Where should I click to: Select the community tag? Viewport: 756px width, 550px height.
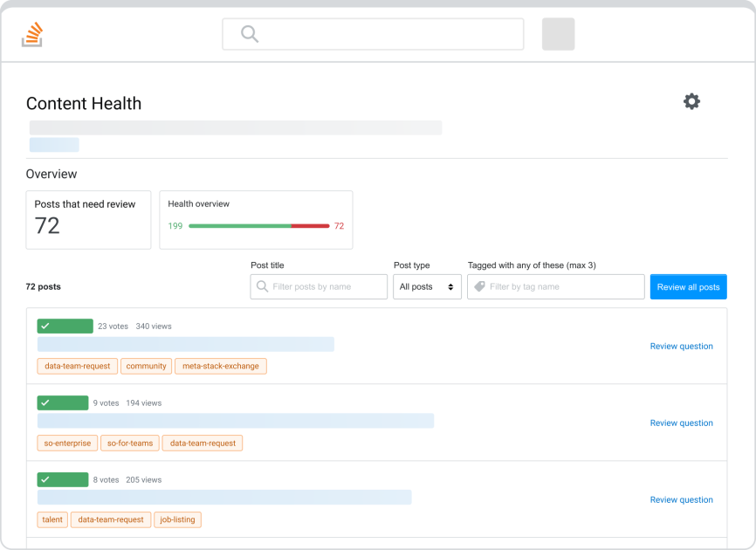pyautogui.click(x=146, y=366)
